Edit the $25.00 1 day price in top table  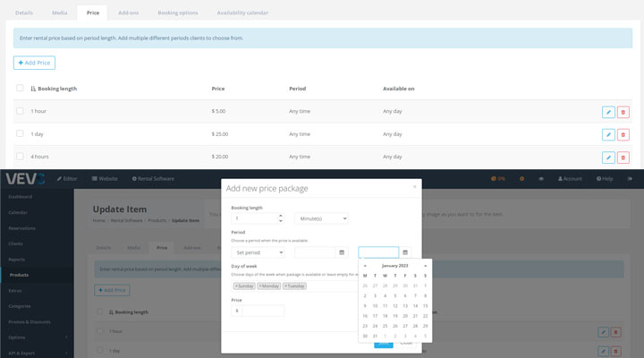(x=608, y=134)
